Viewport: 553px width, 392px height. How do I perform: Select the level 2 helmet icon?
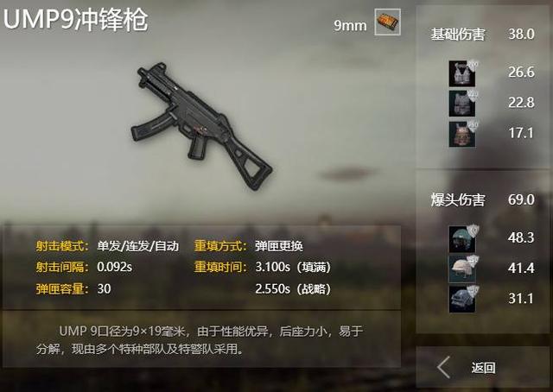click(462, 269)
